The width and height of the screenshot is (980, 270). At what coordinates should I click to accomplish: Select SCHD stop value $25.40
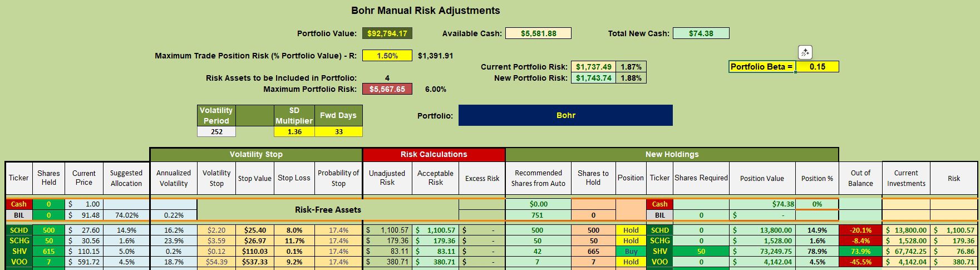(x=255, y=230)
